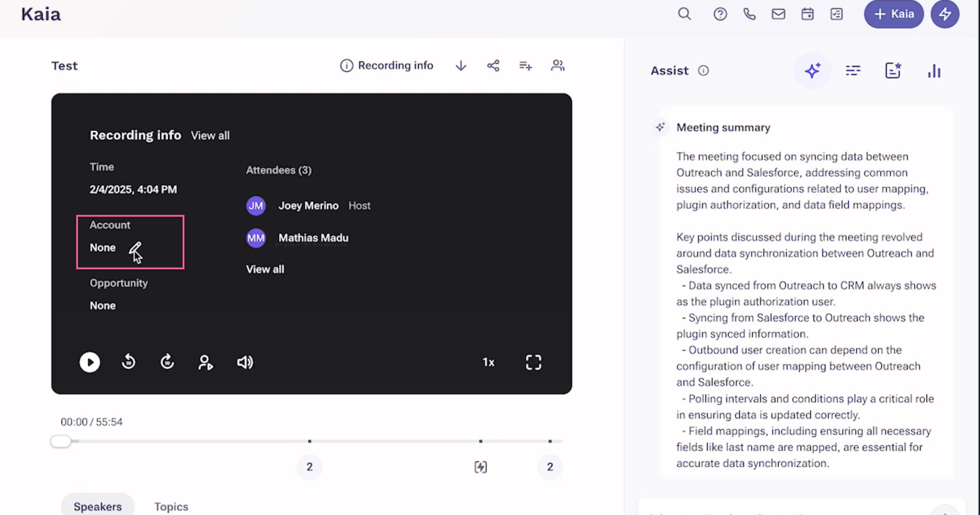Switch to the Topics tab
This screenshot has width=980, height=515.
[171, 506]
